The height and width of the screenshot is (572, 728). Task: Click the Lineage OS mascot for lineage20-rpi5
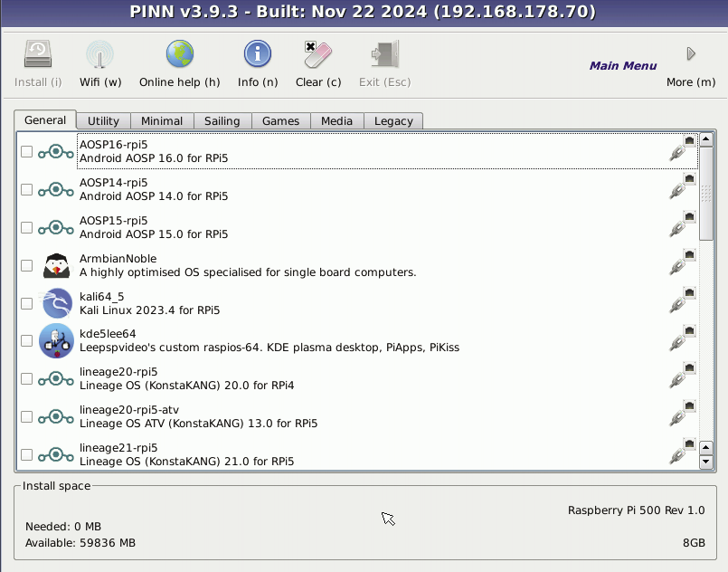[56, 378]
